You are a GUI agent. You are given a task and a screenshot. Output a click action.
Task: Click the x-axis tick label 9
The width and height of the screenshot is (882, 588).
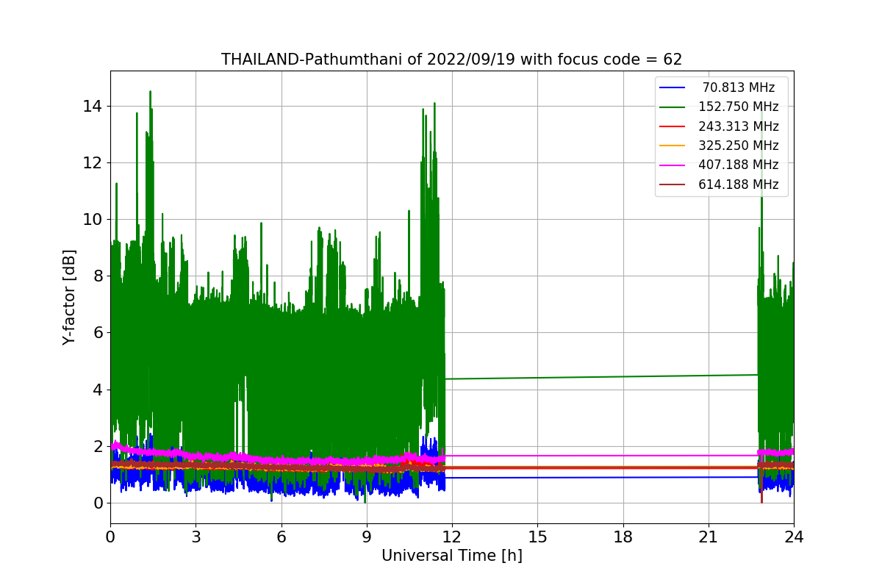tap(367, 537)
